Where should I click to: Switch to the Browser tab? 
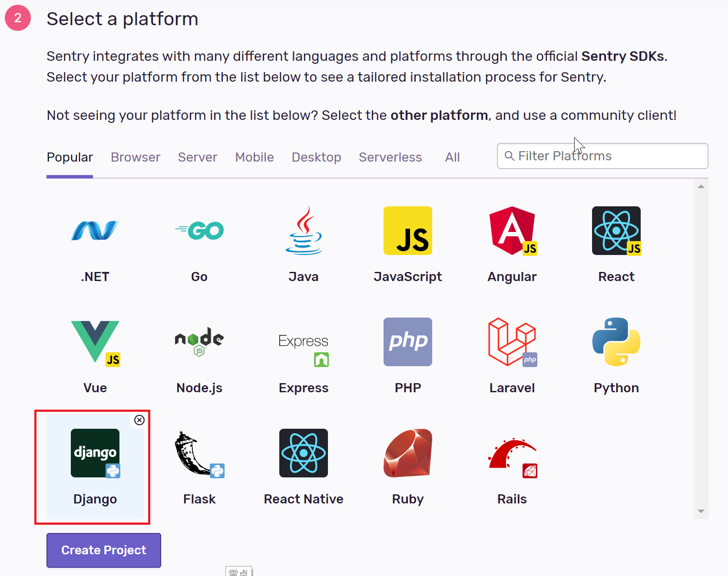pyautogui.click(x=136, y=157)
